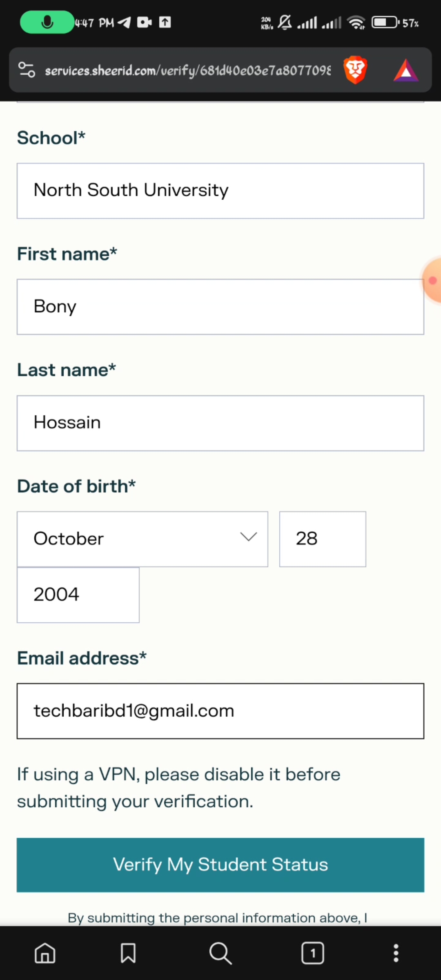The height and width of the screenshot is (980, 441).
Task: Tap the battery indicator in status bar
Action: pos(385,22)
